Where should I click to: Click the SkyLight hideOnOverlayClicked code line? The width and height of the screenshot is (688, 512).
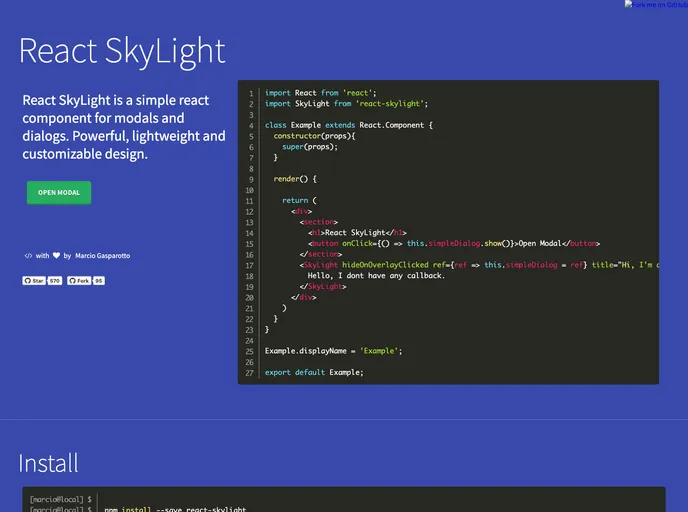coord(479,265)
